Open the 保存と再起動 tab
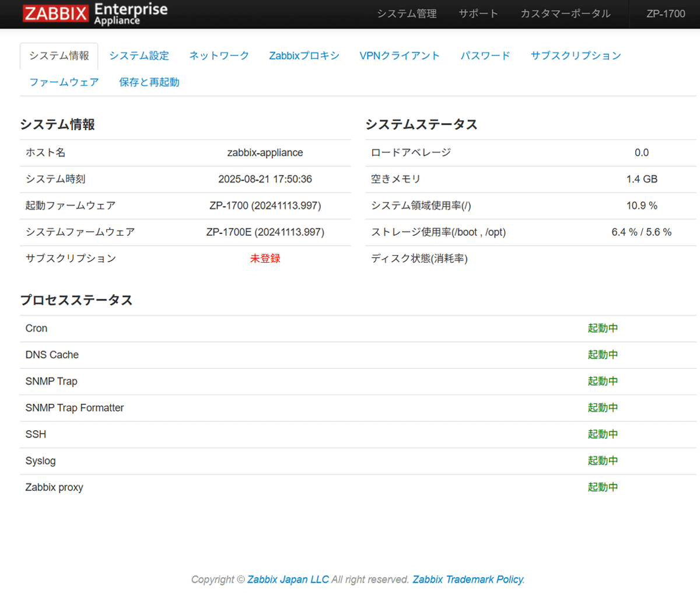 tap(149, 82)
